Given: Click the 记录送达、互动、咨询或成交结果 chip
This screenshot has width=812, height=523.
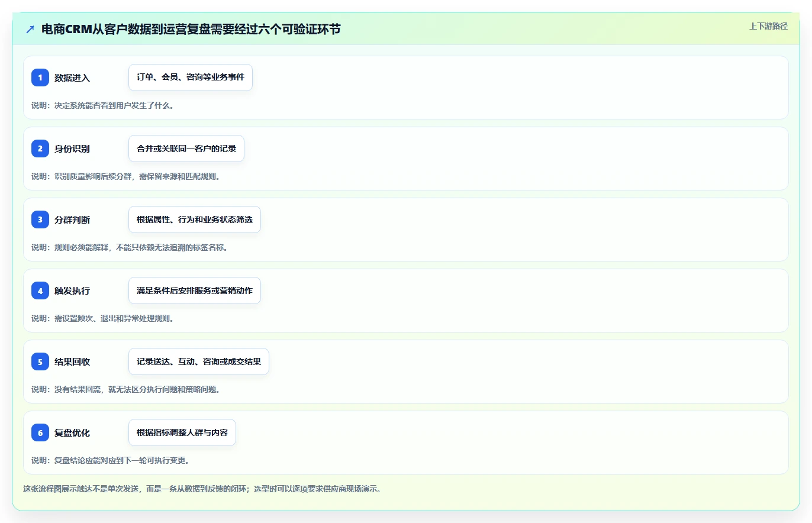Looking at the screenshot, I should tap(199, 361).
